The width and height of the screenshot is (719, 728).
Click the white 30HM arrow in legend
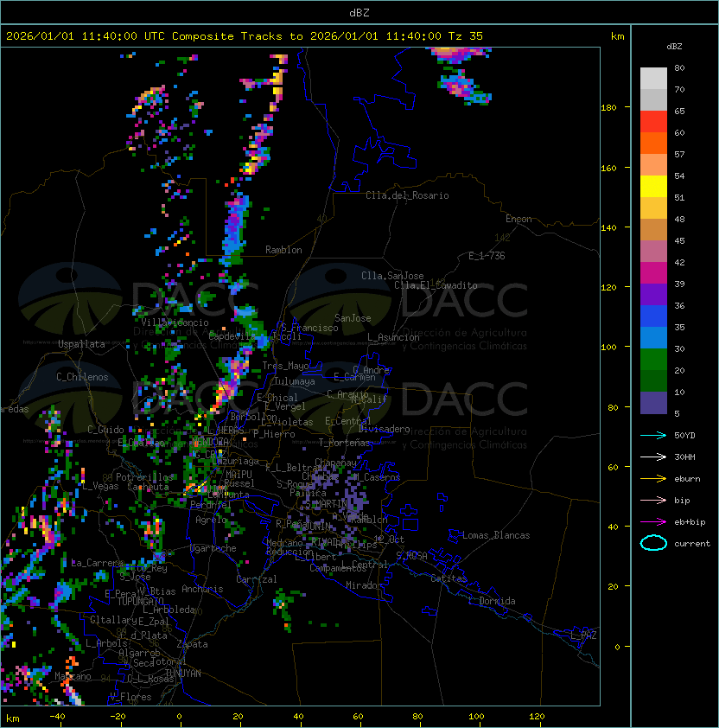[653, 457]
